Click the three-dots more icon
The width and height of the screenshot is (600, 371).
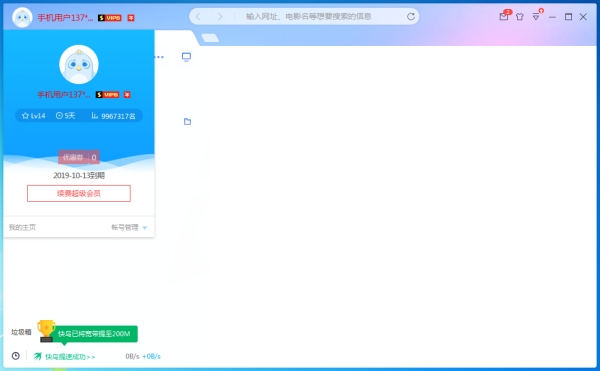click(159, 57)
